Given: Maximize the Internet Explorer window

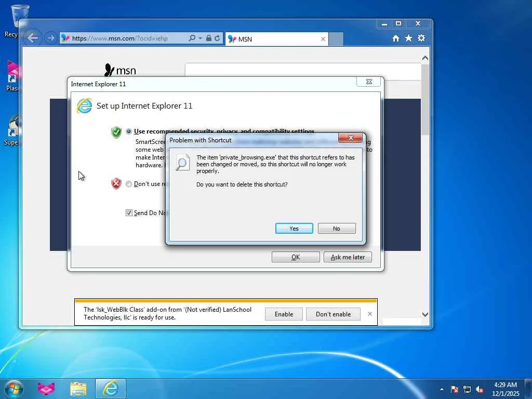Looking at the screenshot, I should click(x=398, y=24).
